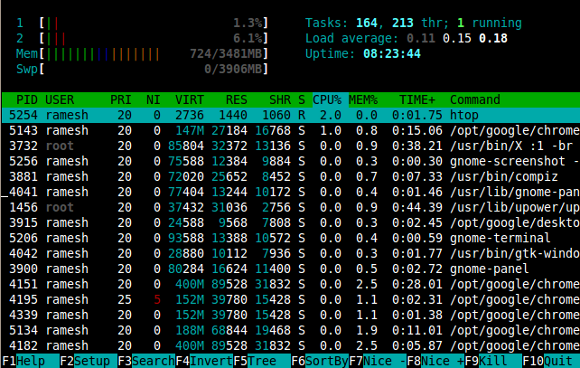Open F1 Help in bottom bar
This screenshot has width=580, height=368.
pos(31,361)
